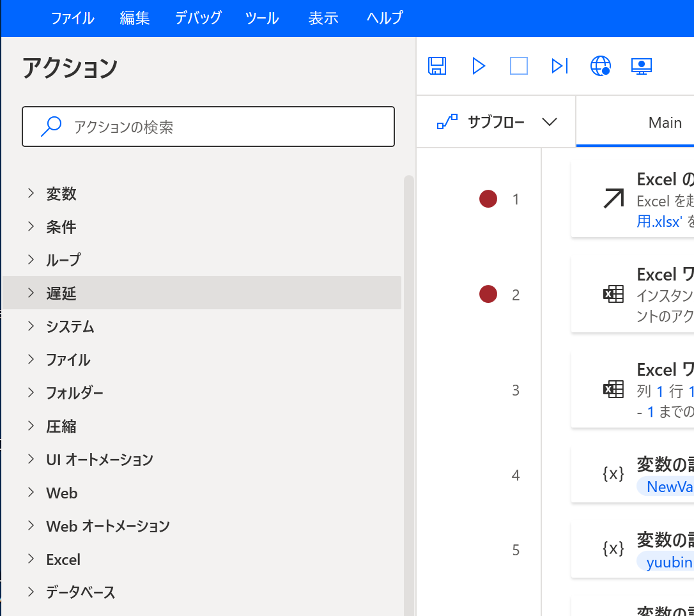Expand the 圧縮 action group
The height and width of the screenshot is (616, 694).
[31, 426]
